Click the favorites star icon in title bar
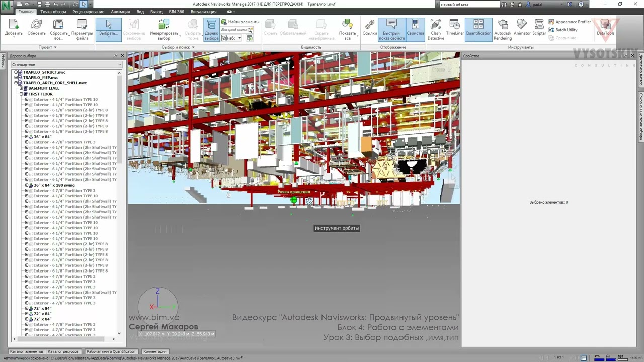This screenshot has width=644, height=362. pos(520,4)
